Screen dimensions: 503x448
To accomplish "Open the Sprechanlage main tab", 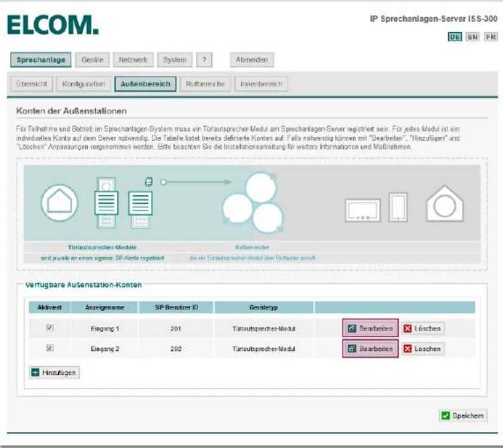I will pyautogui.click(x=41, y=60).
